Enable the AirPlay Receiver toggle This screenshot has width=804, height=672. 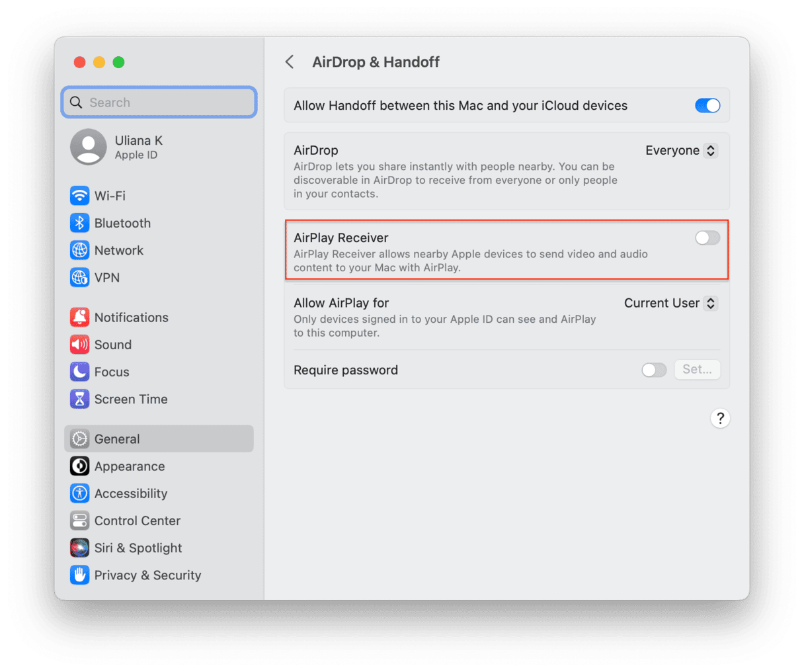click(707, 238)
